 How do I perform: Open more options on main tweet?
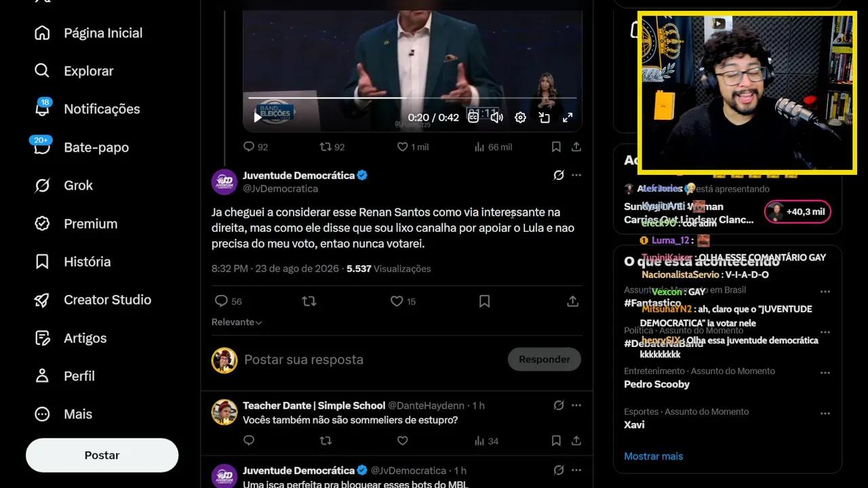[576, 176]
